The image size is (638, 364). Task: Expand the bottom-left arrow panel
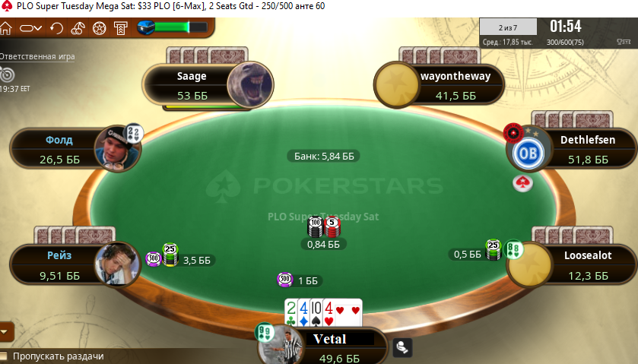tap(5, 332)
